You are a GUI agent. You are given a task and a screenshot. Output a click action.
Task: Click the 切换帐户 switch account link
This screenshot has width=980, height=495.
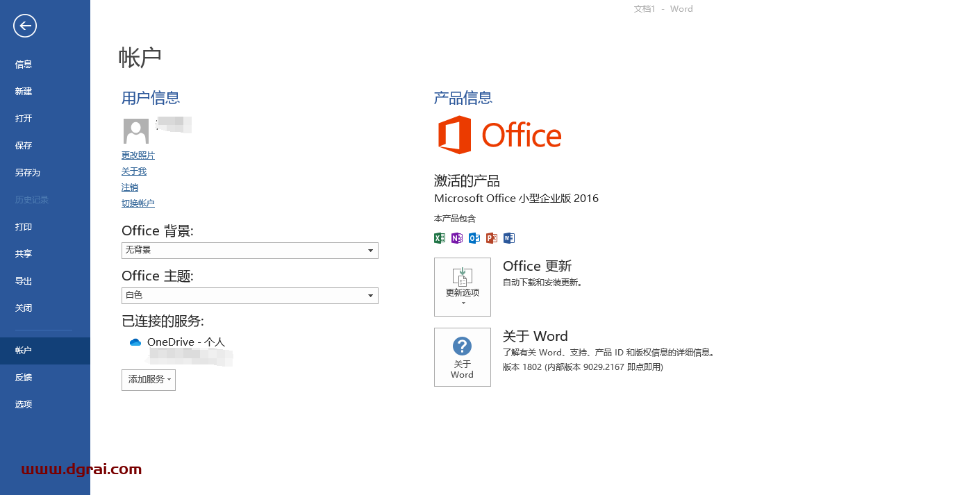(x=138, y=203)
